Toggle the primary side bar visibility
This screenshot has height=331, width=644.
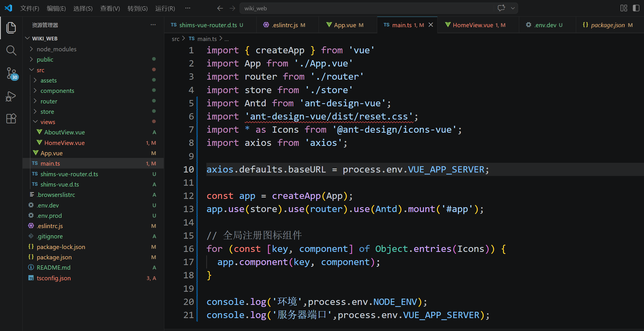[x=636, y=8]
